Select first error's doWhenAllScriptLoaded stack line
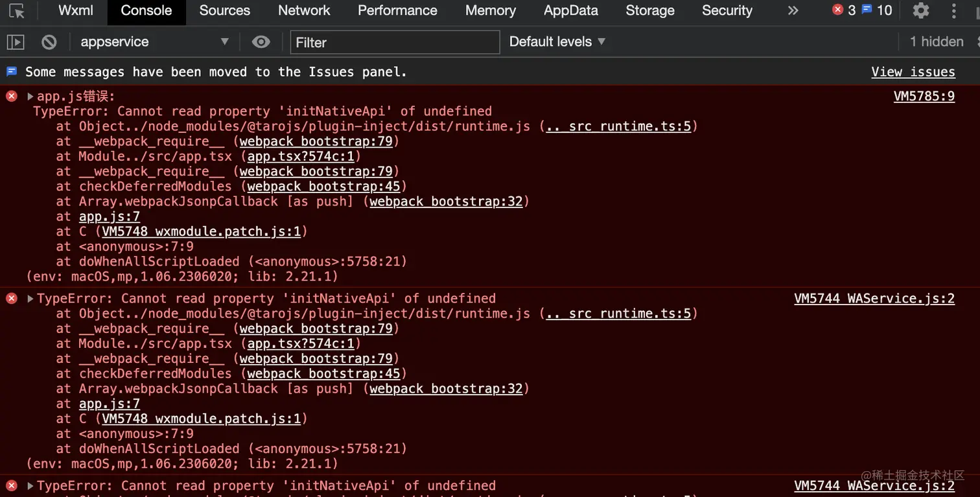Viewport: 980px width, 497px height. [231, 262]
